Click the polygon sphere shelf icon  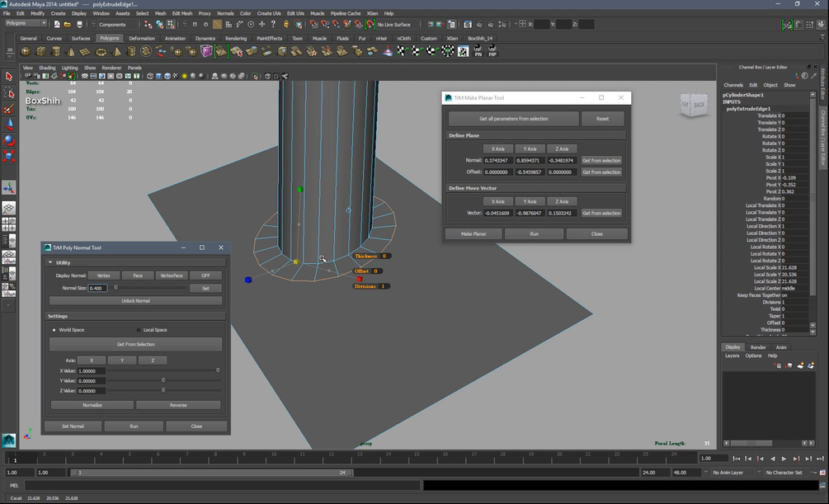[x=26, y=51]
